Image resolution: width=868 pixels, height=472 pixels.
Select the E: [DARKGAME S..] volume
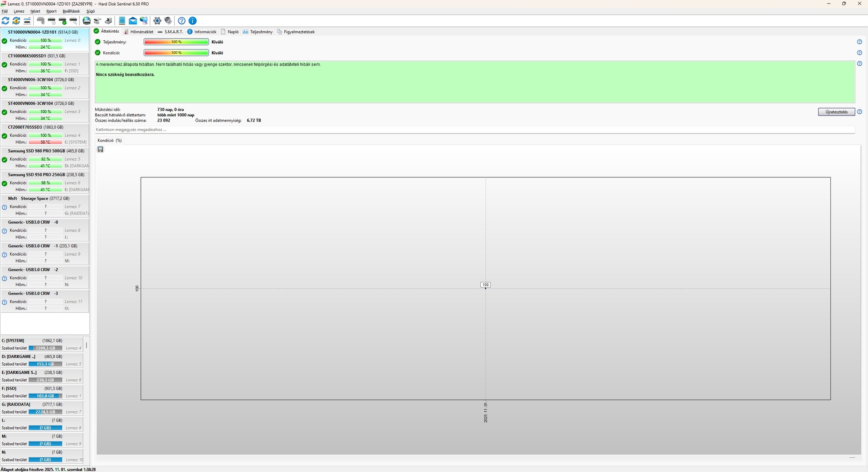[42, 376]
